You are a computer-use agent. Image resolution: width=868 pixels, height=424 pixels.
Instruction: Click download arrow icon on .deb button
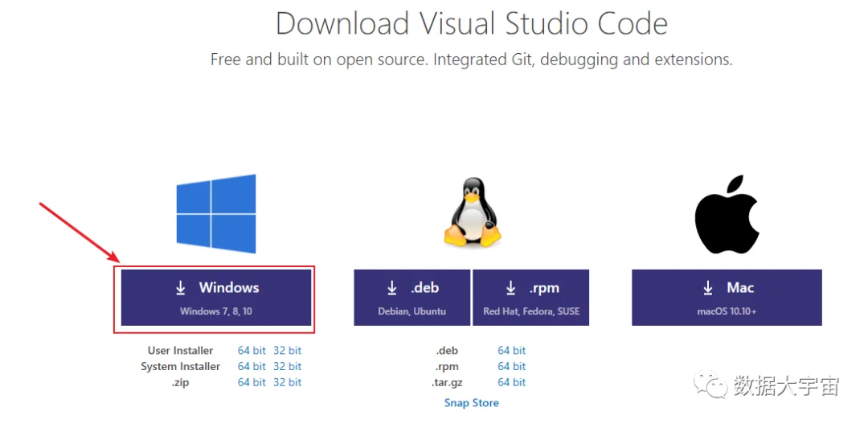coord(392,288)
